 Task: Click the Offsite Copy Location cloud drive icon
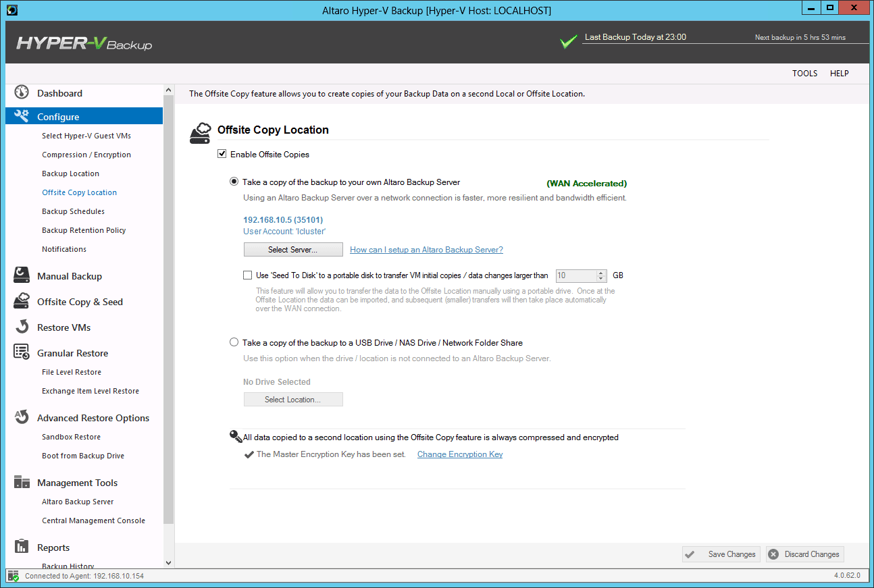click(x=201, y=133)
